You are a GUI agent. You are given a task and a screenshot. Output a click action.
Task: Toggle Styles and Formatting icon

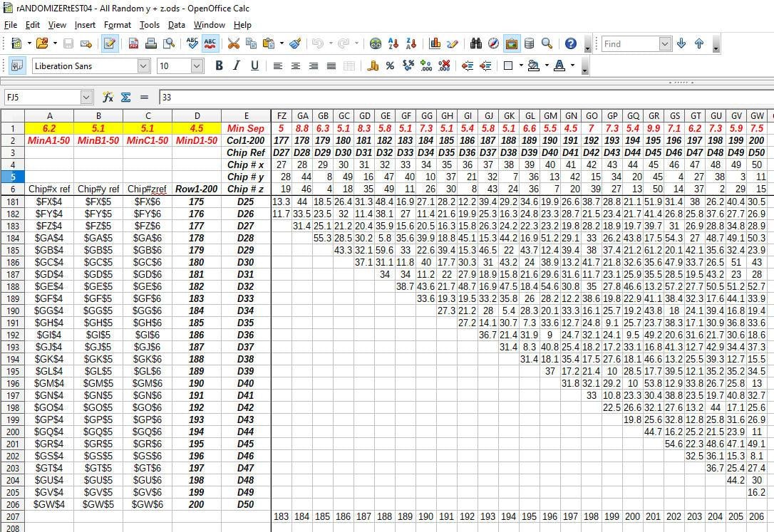[17, 66]
